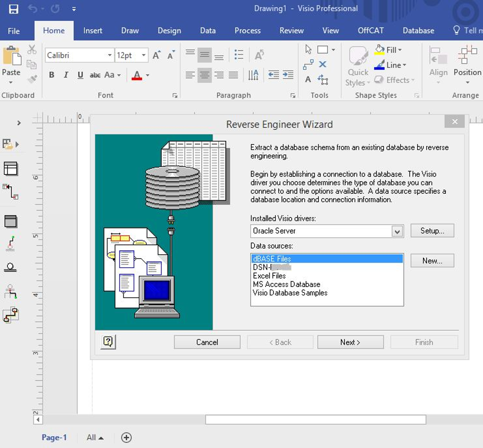
Task: Switch to the Design ribbon tab
Action: (x=169, y=31)
